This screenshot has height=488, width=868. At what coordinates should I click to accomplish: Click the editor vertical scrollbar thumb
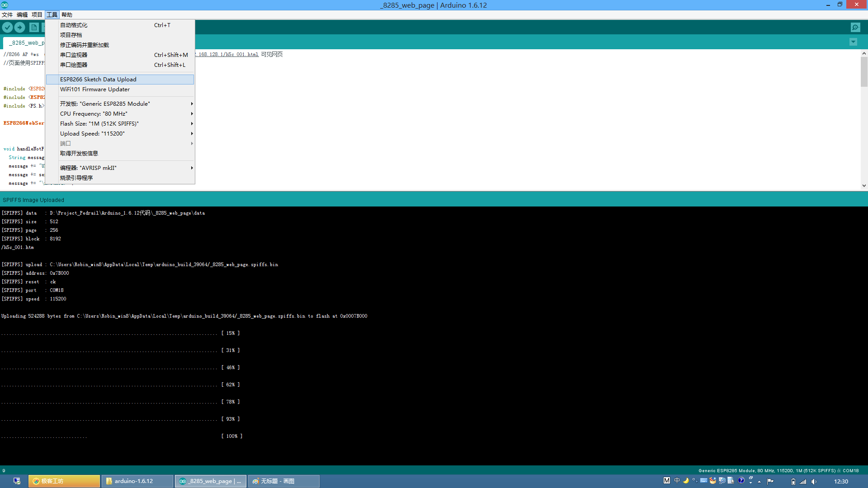(x=864, y=71)
